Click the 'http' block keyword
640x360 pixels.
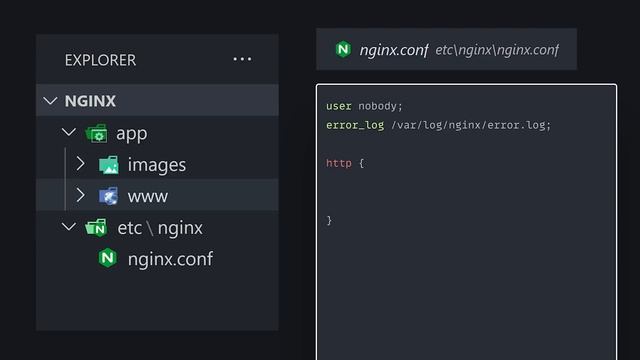pyautogui.click(x=339, y=163)
